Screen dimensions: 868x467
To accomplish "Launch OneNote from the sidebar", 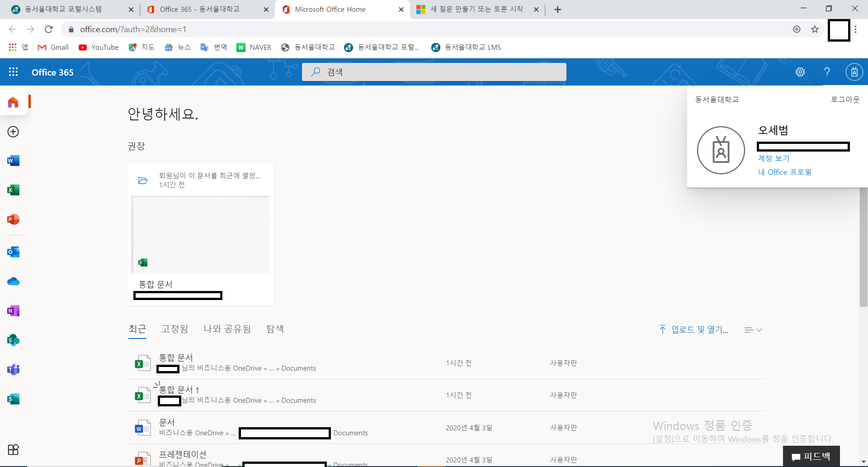I will (x=13, y=311).
